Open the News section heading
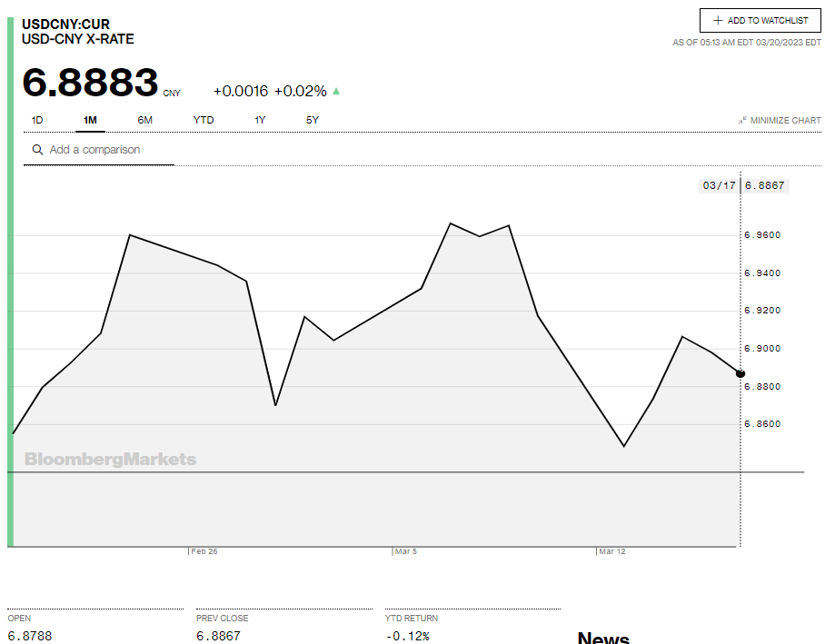Image resolution: width=835 pixels, height=644 pixels. 603,638
